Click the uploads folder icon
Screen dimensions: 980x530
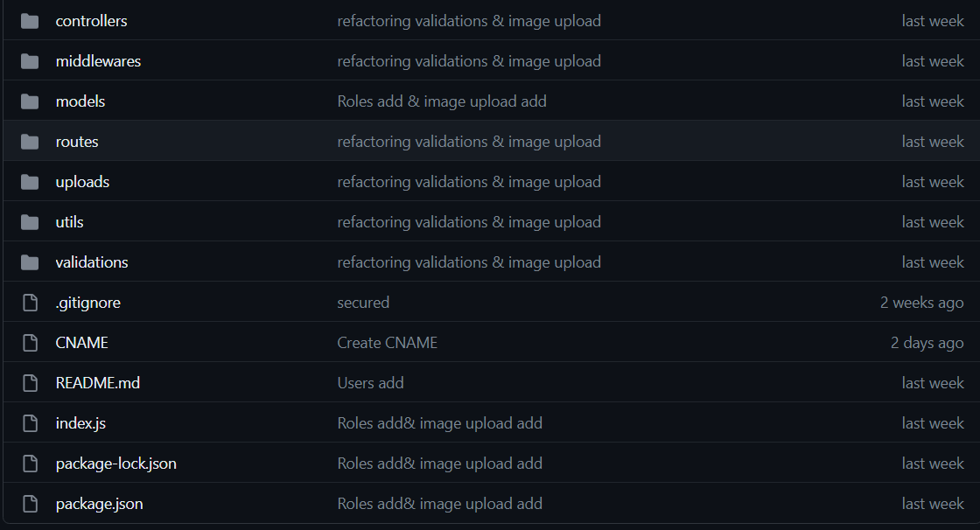click(x=30, y=182)
